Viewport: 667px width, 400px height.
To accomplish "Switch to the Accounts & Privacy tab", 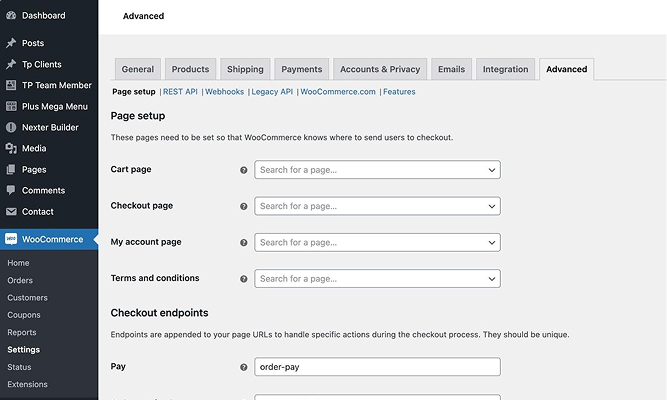I will pos(380,69).
